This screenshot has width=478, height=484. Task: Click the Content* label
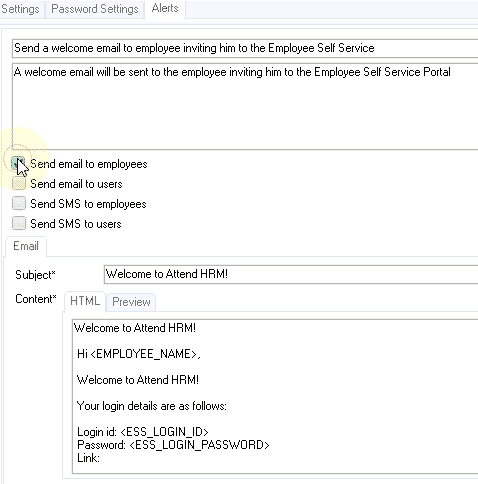coord(36,299)
